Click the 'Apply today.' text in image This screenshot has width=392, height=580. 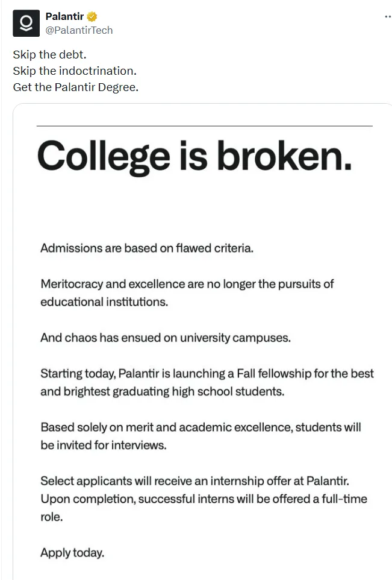(72, 553)
